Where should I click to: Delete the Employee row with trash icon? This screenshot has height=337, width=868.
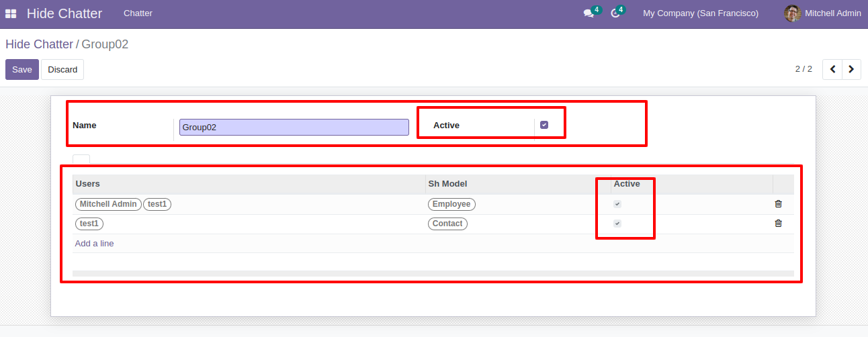[x=778, y=204]
